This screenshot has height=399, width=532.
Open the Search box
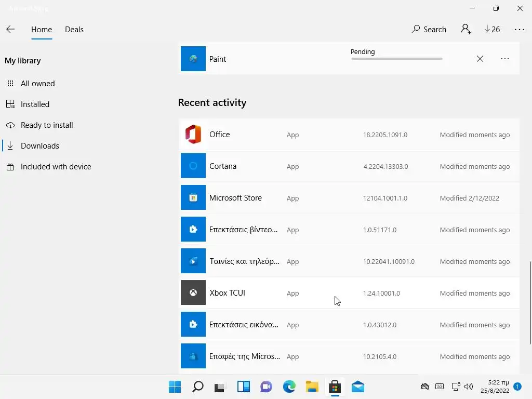point(429,30)
